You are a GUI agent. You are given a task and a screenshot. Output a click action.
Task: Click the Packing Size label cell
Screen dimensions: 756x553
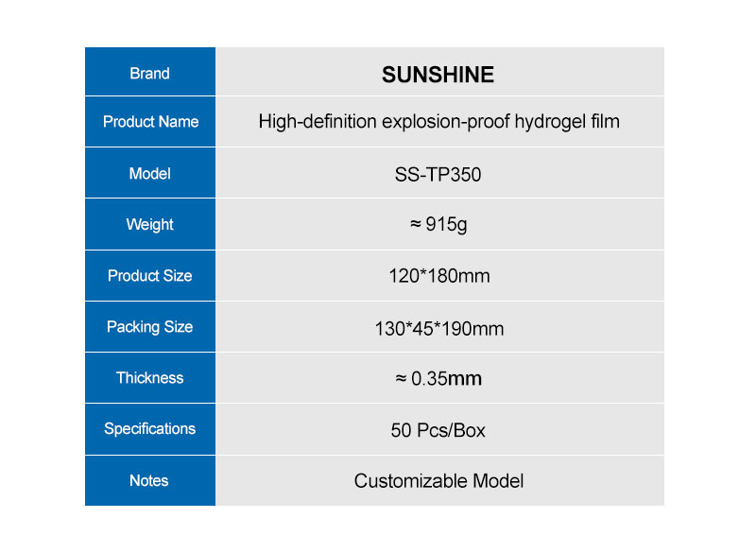pyautogui.click(x=149, y=327)
